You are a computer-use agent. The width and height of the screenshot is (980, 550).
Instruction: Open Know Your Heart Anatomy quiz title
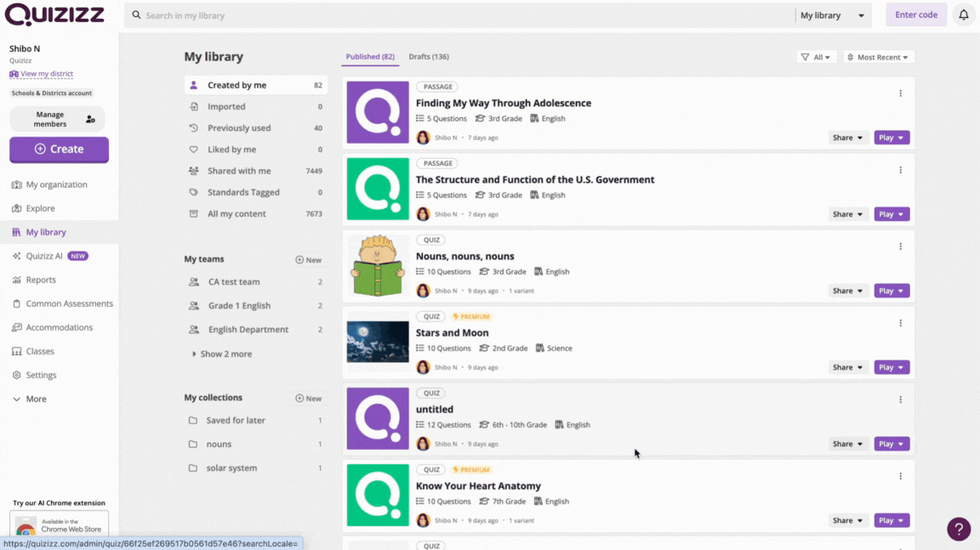click(478, 485)
